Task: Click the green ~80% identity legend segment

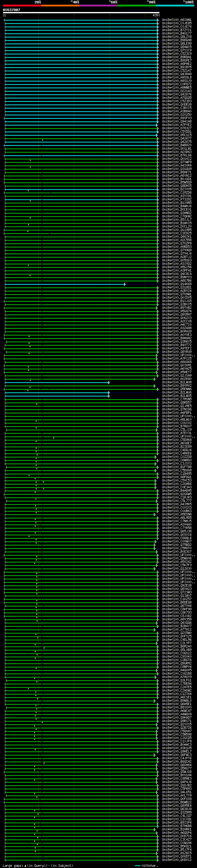Action: pyautogui.click(x=137, y=6)
